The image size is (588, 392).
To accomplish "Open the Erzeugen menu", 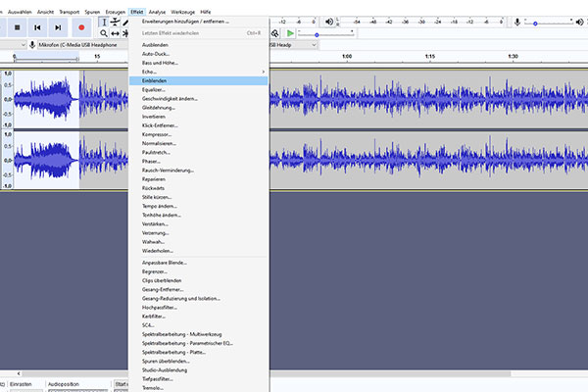I will 115,12.
